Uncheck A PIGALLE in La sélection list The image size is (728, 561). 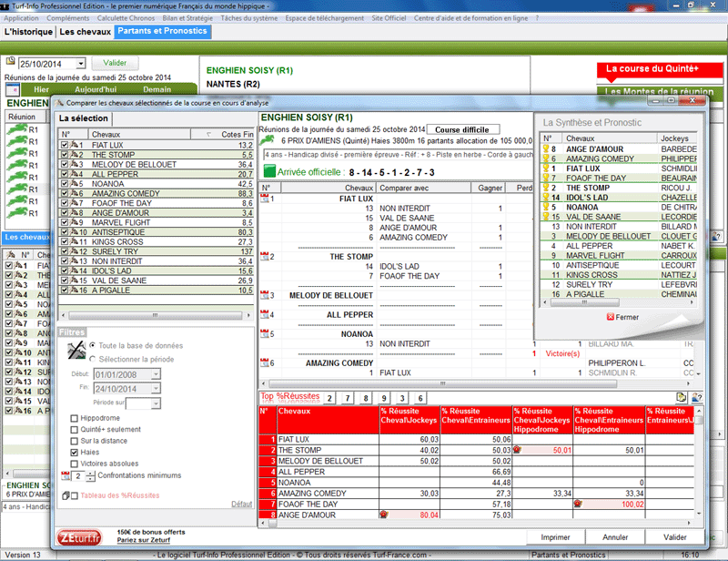tap(65, 290)
